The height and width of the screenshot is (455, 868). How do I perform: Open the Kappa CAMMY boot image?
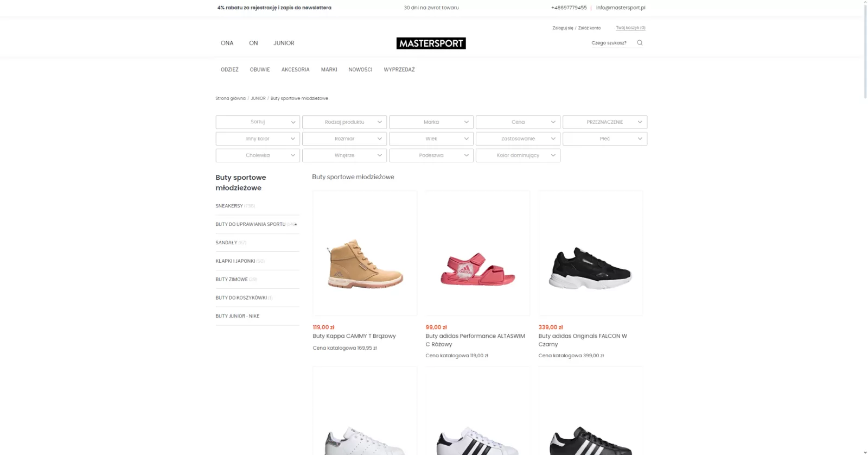click(365, 253)
